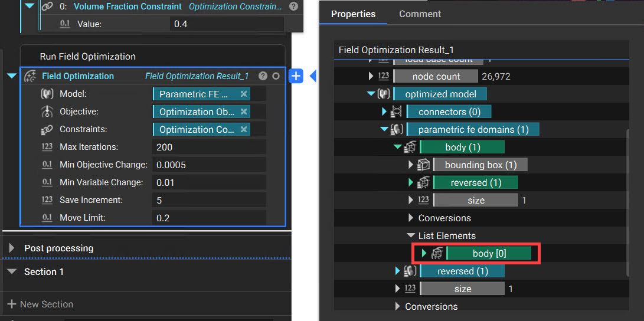The width and height of the screenshot is (644, 321).
Task: Open help for Volume Fraction Constraint
Action: (293, 6)
